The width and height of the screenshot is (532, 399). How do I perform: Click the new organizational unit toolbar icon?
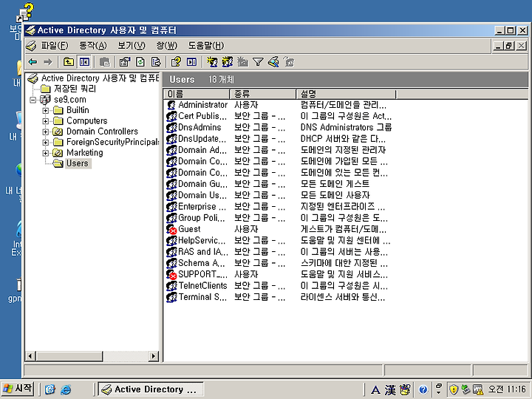[x=242, y=62]
